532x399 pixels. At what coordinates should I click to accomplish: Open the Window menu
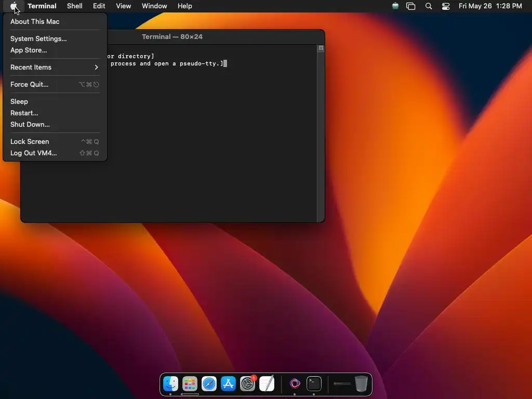pyautogui.click(x=154, y=6)
